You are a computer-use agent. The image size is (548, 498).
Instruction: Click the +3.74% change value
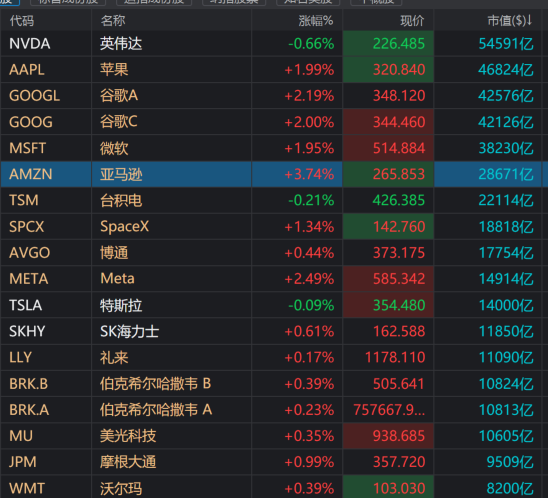coord(309,174)
